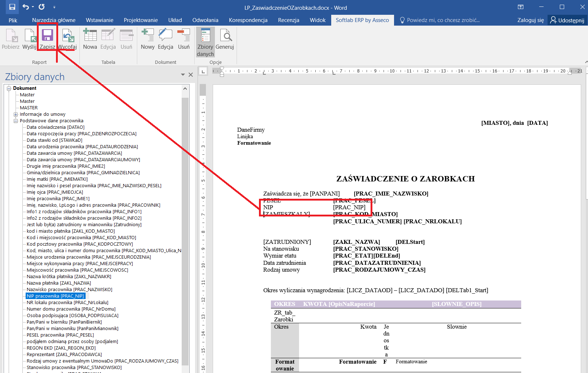588x373 pixels.
Task: Click the Powiedz mi search field
Action: tap(443, 20)
